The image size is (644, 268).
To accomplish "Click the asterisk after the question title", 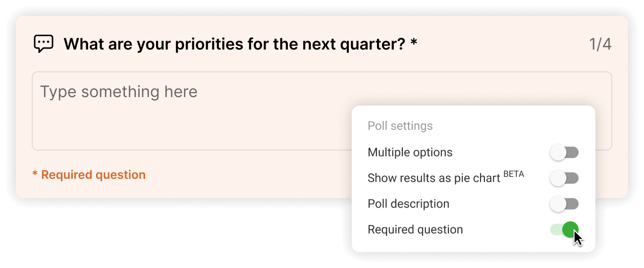I will [x=414, y=44].
